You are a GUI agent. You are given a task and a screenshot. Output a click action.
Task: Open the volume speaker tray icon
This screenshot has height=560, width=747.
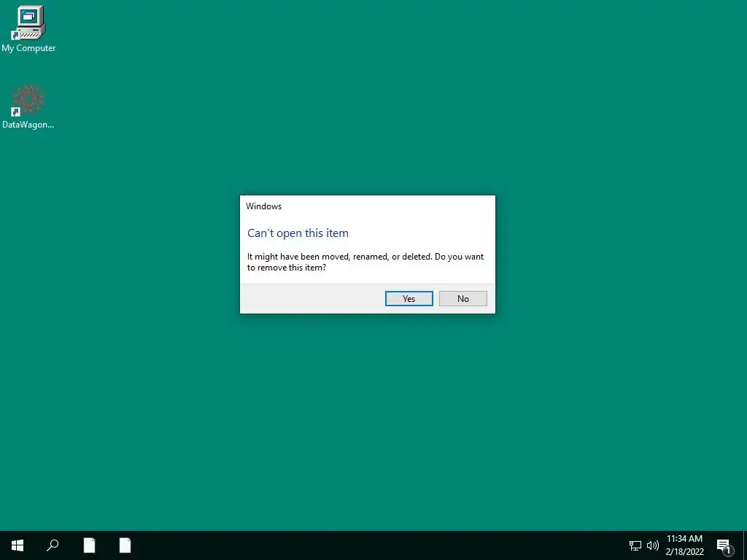[653, 545]
